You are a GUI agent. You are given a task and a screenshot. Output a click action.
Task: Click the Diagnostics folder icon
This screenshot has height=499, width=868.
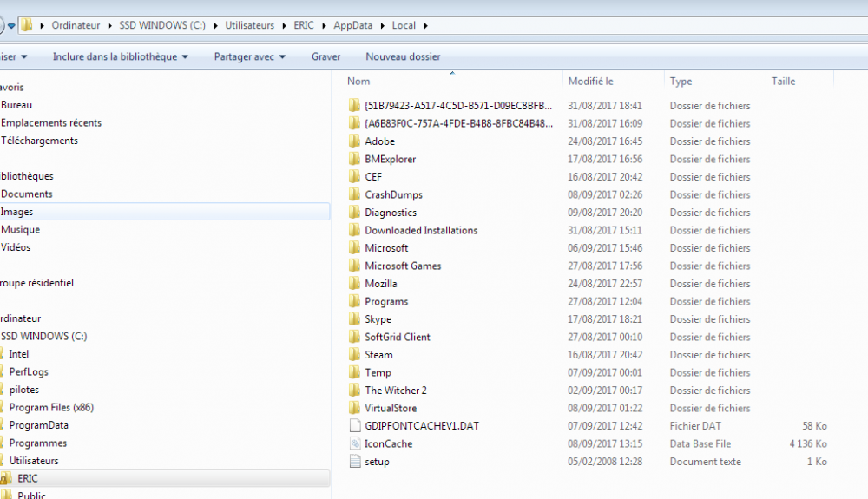(x=354, y=212)
